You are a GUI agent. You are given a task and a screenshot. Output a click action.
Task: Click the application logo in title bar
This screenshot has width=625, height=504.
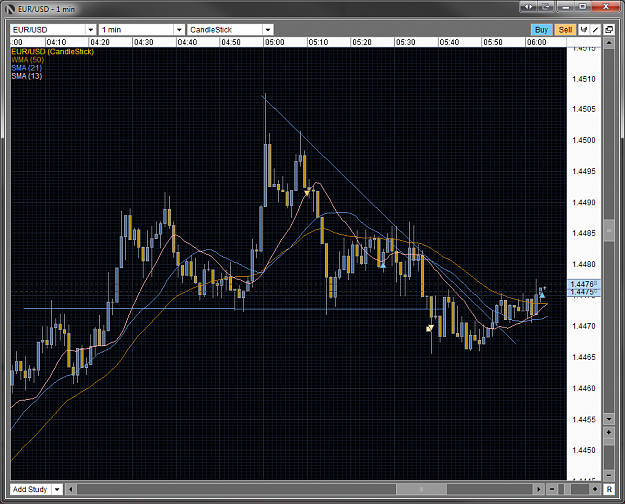pyautogui.click(x=10, y=9)
